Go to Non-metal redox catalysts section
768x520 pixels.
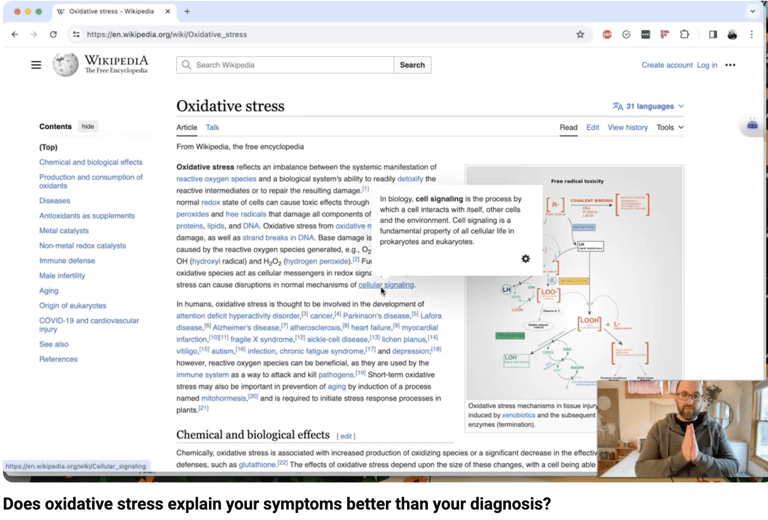82,246
